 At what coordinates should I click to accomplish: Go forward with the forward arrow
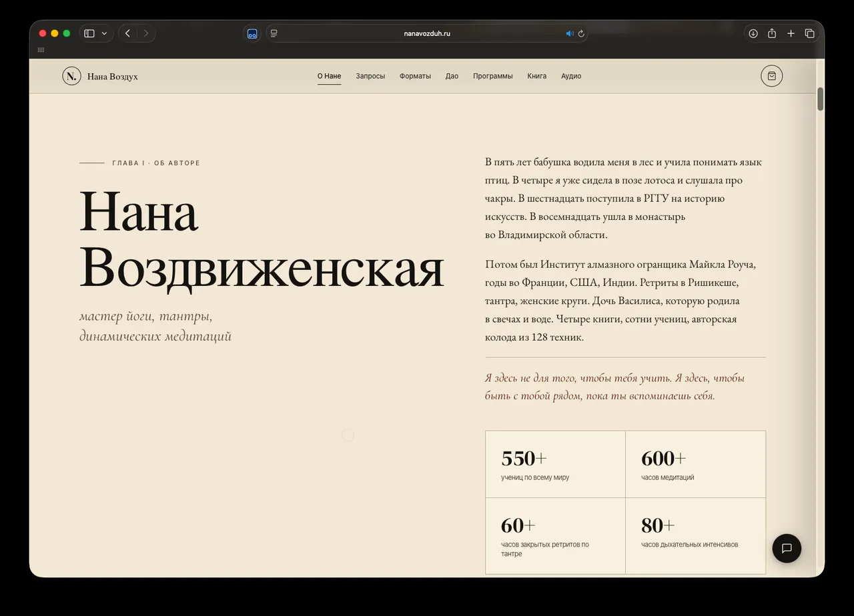[x=145, y=33]
